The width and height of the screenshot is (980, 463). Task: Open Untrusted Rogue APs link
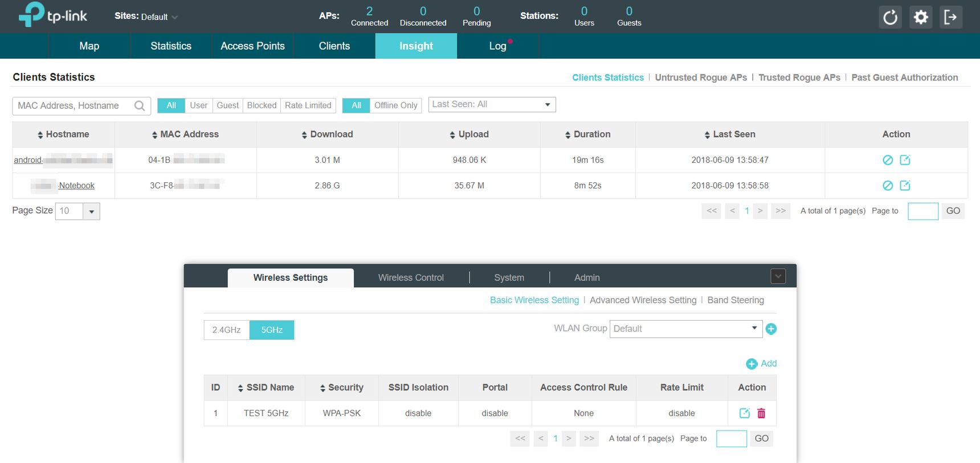[701, 77]
